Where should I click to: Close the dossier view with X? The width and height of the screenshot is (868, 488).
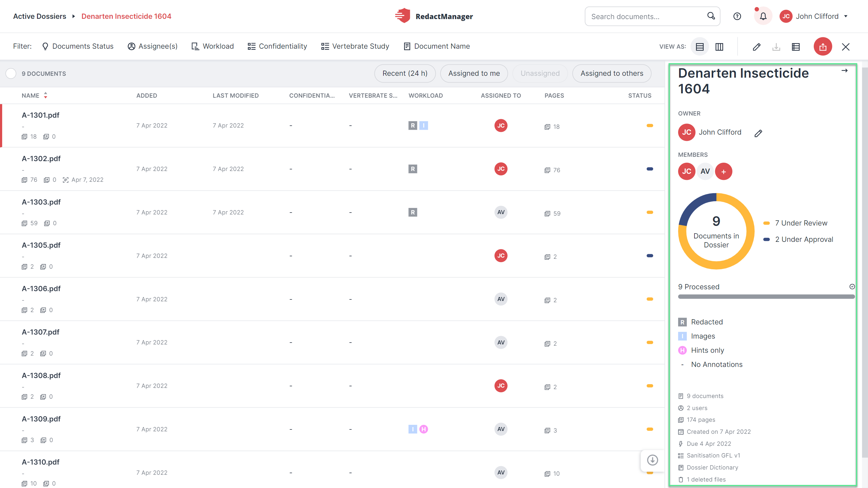point(845,47)
